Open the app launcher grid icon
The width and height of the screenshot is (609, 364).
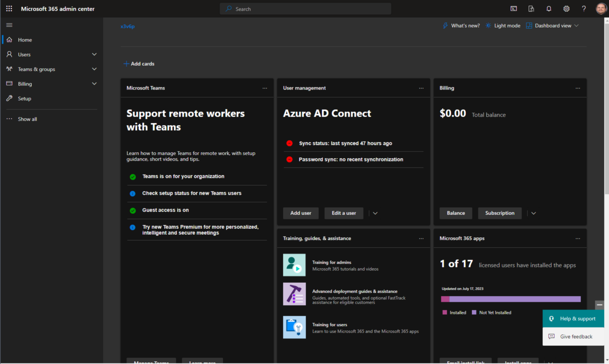coord(9,8)
